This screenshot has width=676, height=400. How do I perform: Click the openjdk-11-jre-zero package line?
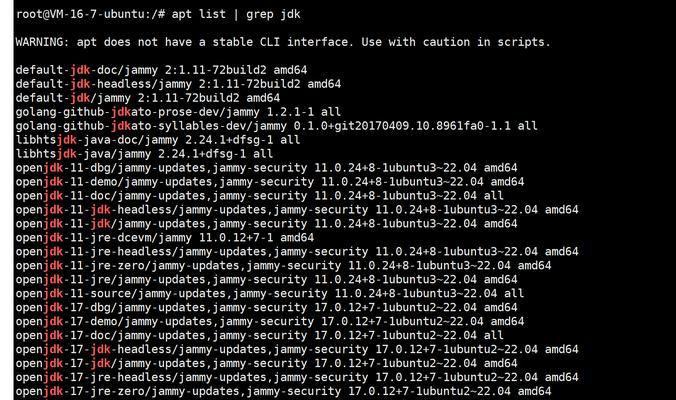tap(283, 266)
